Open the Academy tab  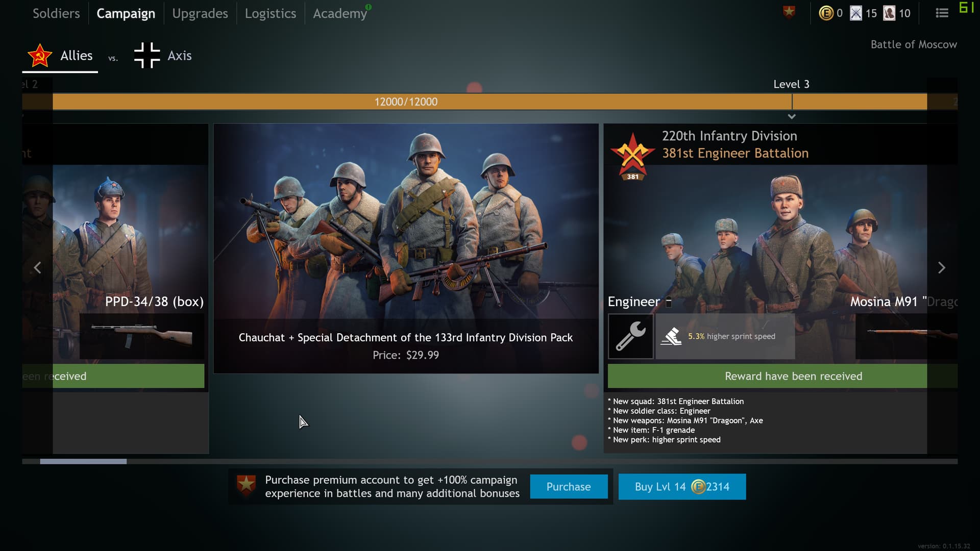click(x=339, y=13)
